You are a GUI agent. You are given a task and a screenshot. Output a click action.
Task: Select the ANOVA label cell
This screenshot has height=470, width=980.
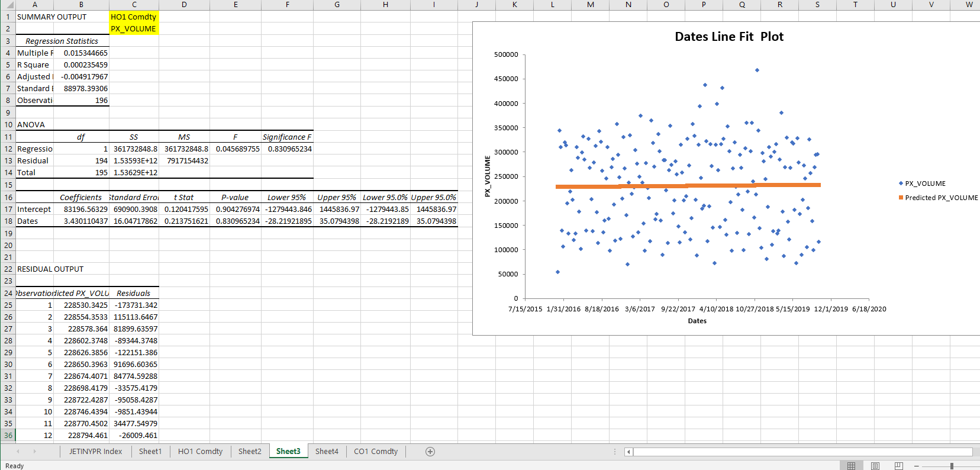tap(34, 125)
